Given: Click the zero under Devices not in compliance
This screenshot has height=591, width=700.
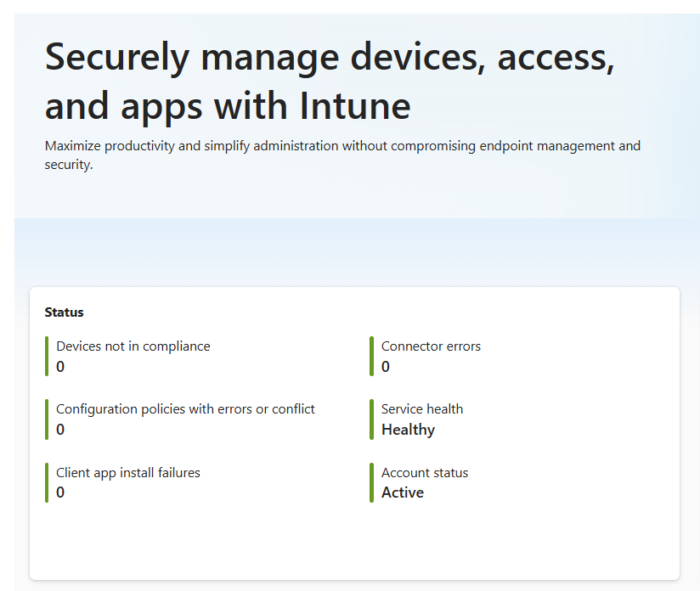Looking at the screenshot, I should 60,367.
